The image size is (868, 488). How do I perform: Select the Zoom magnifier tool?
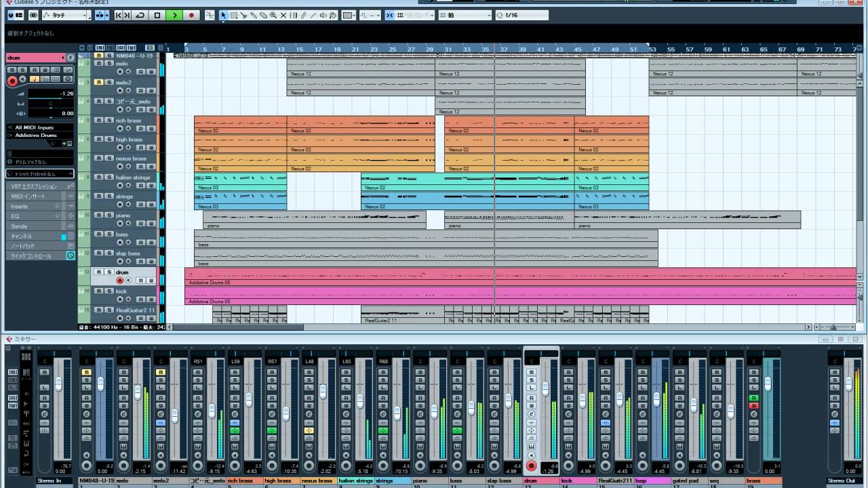coord(273,15)
